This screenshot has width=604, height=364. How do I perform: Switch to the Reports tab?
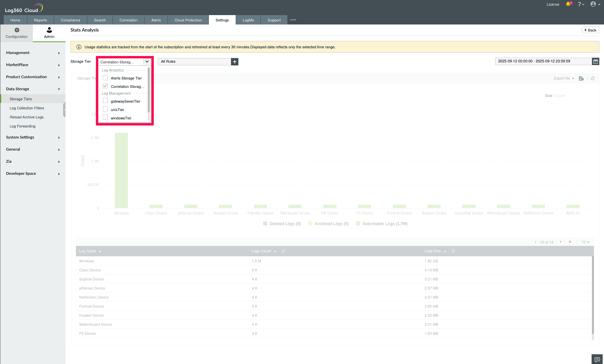(x=40, y=20)
